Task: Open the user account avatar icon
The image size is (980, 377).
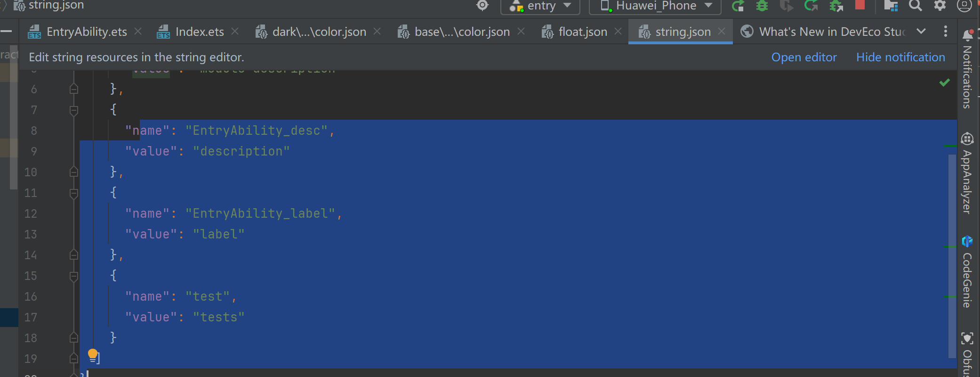Action: tap(964, 5)
